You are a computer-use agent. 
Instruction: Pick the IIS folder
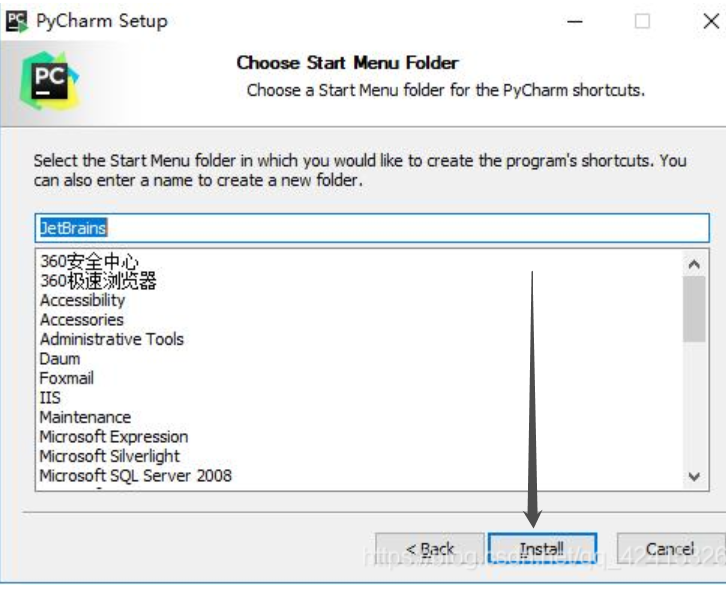click(x=50, y=397)
